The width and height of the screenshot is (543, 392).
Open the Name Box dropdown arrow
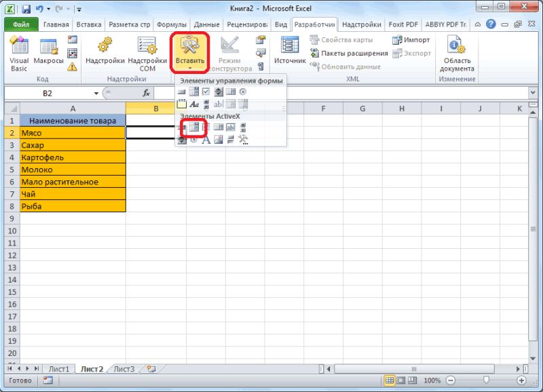[x=96, y=94]
